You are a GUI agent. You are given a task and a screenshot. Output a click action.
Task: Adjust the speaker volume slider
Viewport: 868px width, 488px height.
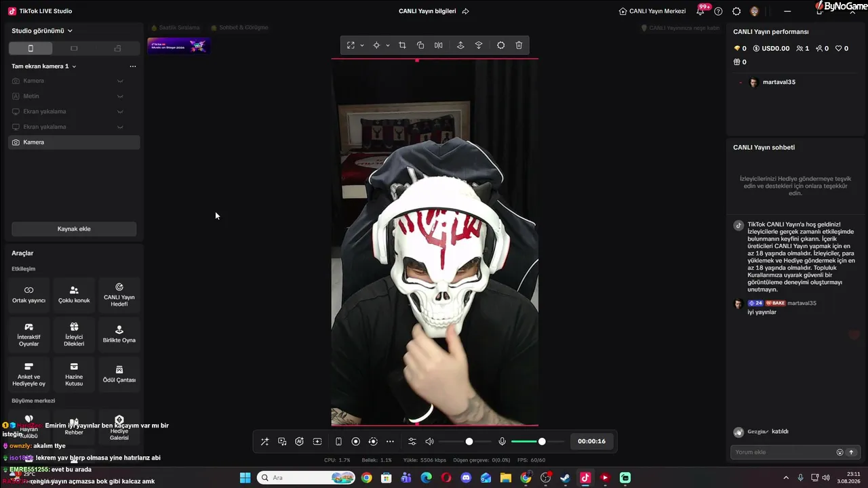coord(465,441)
